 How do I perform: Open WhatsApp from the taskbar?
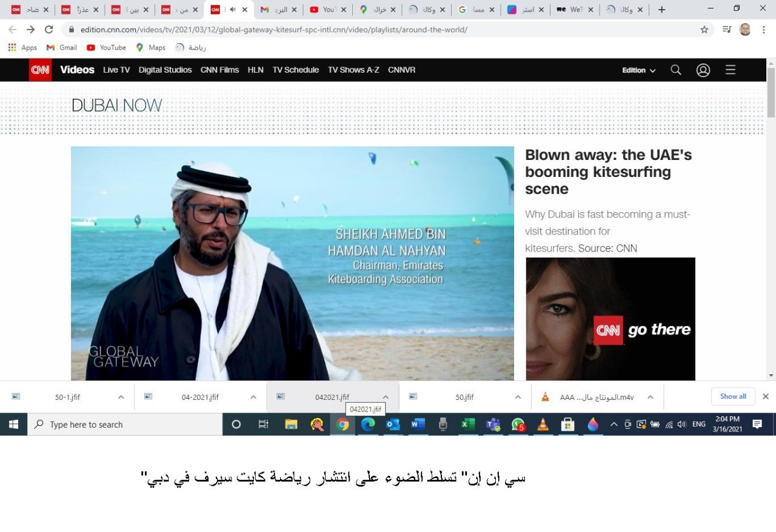518,424
